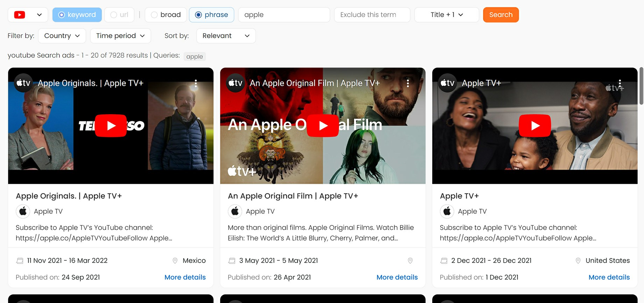Click the Apple logo avatar in Original Film card
The image size is (644, 303).
coord(235,211)
